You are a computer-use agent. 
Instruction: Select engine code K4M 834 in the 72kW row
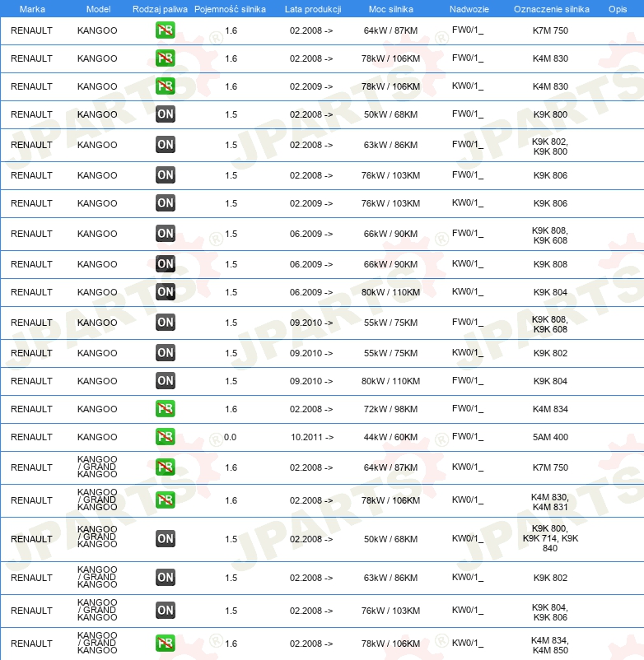(550, 409)
